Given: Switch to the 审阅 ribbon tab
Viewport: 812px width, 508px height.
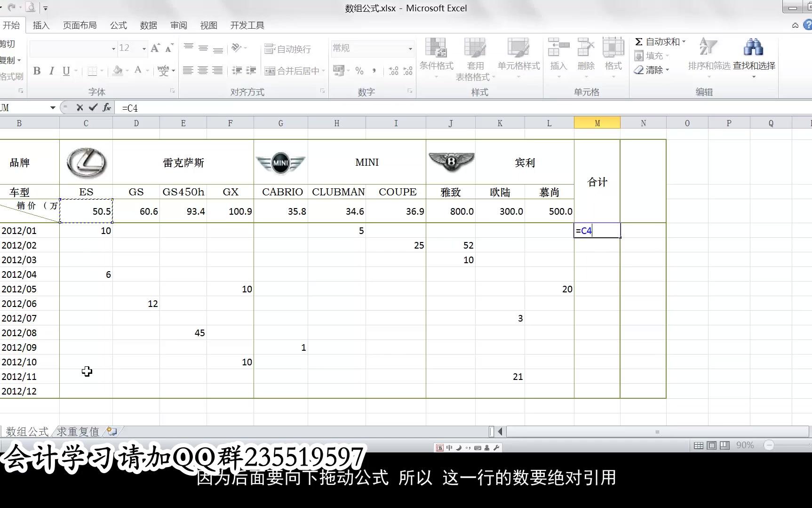Looking at the screenshot, I should tap(179, 25).
